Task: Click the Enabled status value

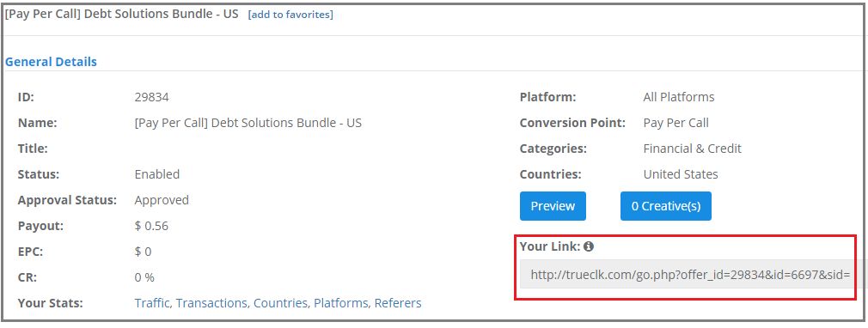Action: click(157, 174)
